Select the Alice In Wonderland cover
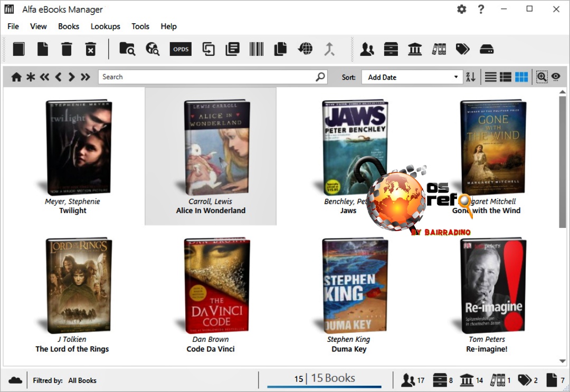 [x=217, y=147]
